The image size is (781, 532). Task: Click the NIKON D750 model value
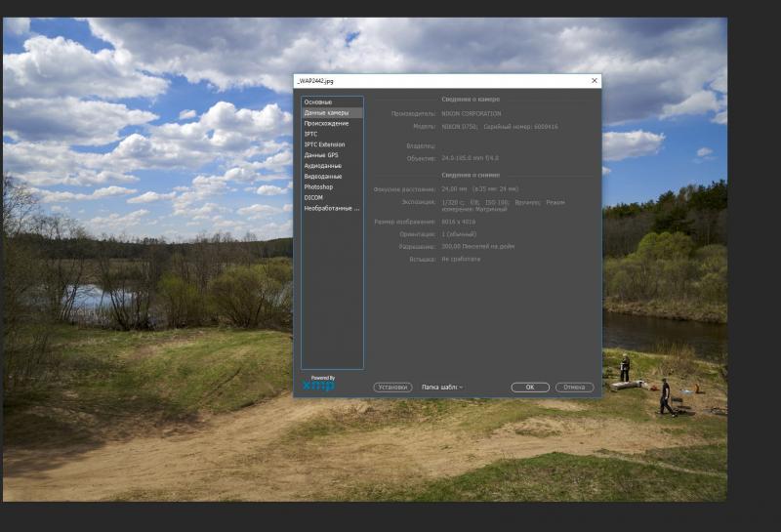click(x=459, y=127)
